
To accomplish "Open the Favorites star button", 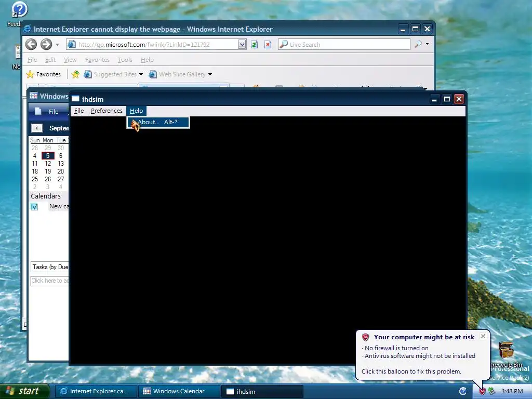I will coord(44,74).
